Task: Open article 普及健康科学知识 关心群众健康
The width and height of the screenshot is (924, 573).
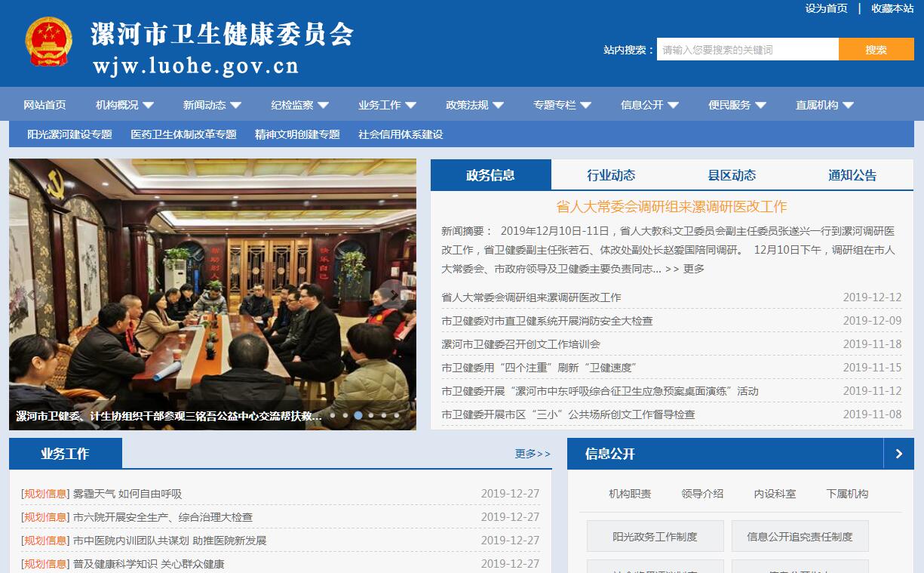Action: [x=149, y=564]
